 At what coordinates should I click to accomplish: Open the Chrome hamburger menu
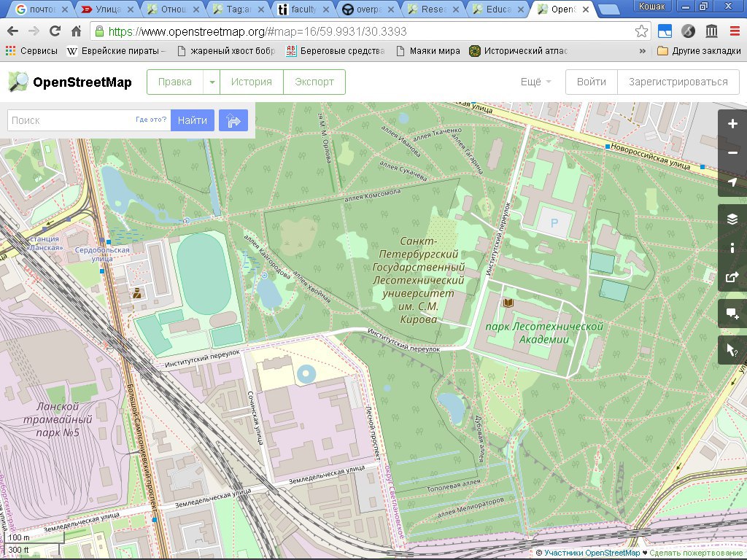(735, 31)
